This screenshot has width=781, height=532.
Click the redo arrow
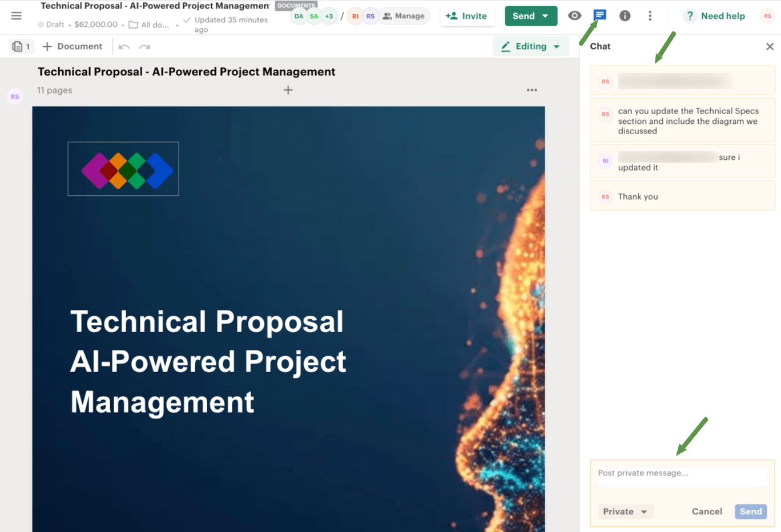[144, 47]
